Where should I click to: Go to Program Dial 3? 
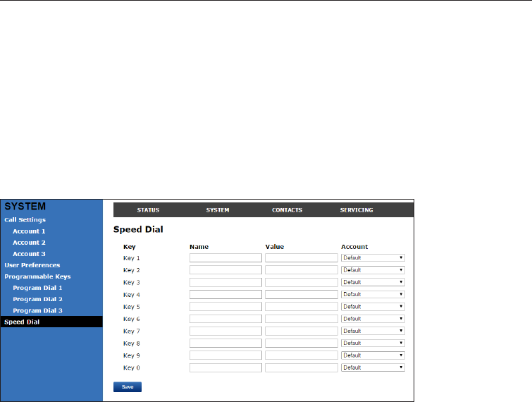pyautogui.click(x=37, y=310)
